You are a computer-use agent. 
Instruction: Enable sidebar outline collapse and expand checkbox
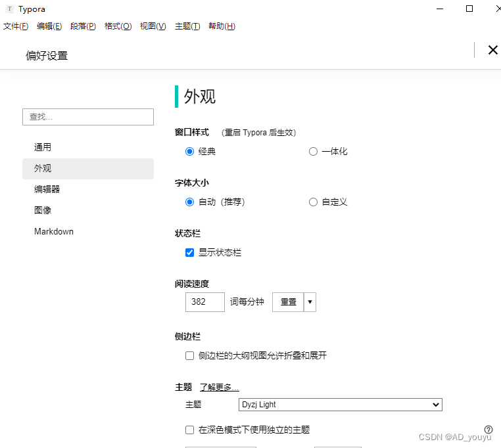pos(189,356)
